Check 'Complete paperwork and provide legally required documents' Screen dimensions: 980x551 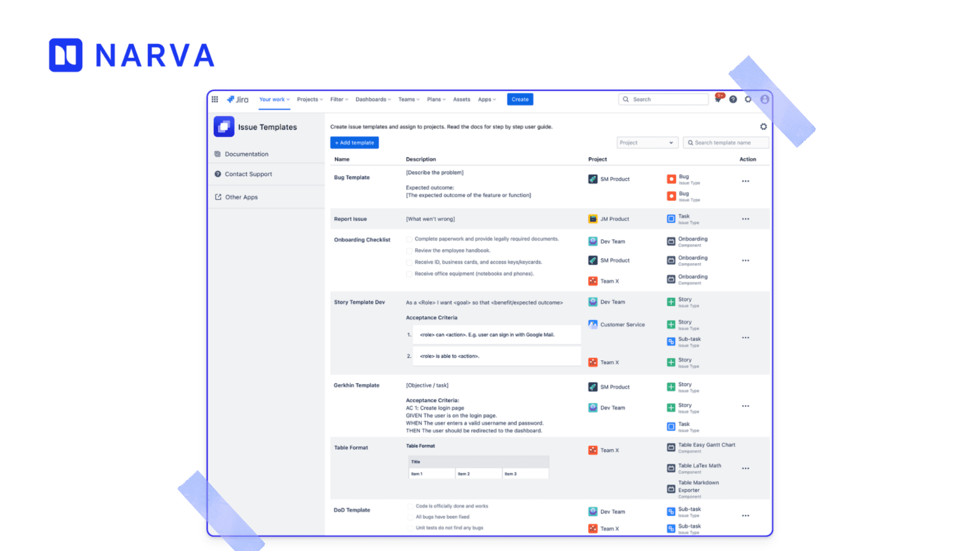click(410, 239)
